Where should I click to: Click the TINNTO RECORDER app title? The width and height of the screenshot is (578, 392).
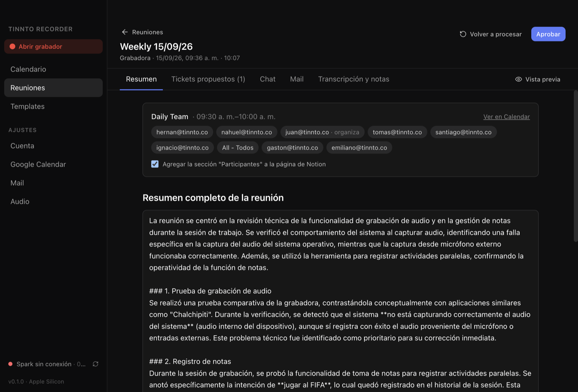click(40, 29)
